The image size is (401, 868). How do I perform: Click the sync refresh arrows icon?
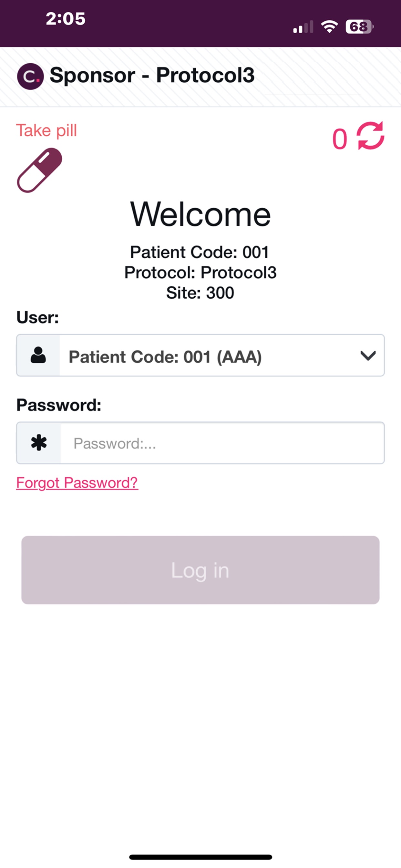tap(371, 135)
